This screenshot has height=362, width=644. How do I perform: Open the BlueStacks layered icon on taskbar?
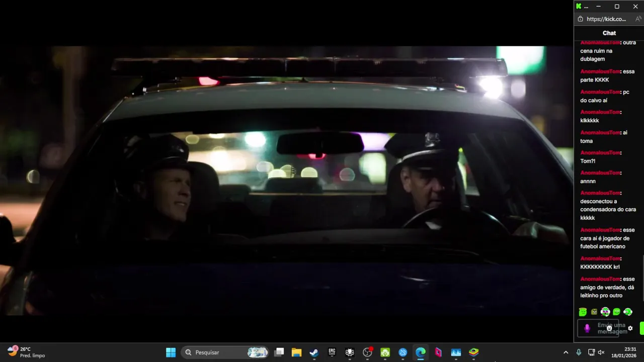(x=474, y=352)
